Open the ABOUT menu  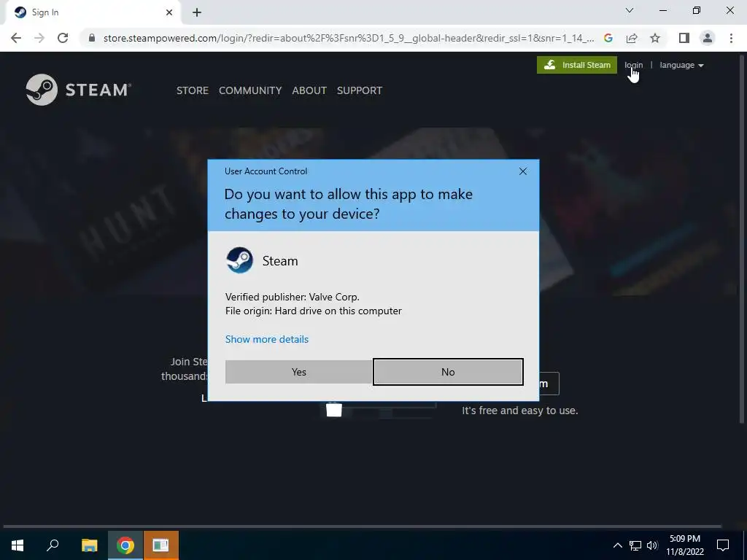pos(309,90)
